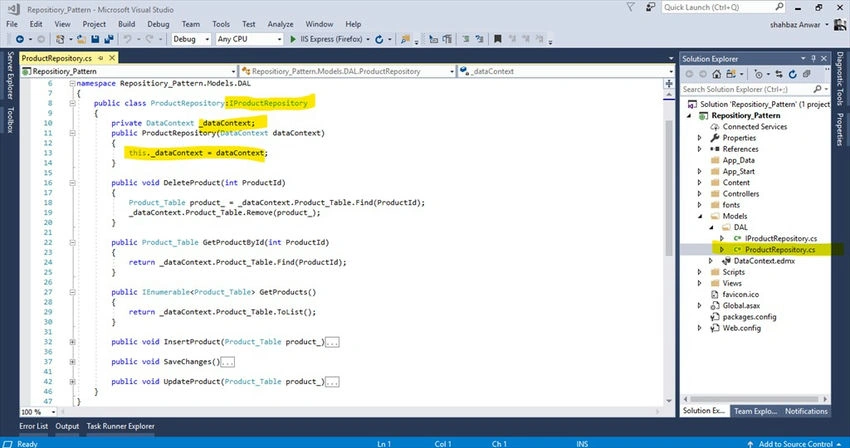Toggle auto-hide pin on Solution Explorer panel
The image size is (850, 448).
(813, 59)
